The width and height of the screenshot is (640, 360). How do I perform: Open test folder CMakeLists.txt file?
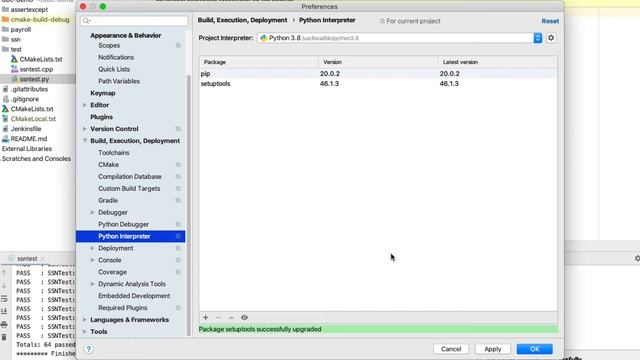pos(41,59)
